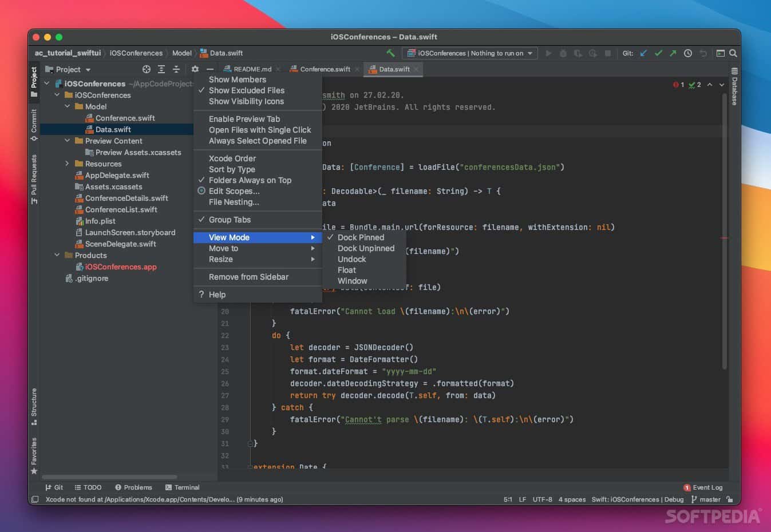Select Remove from Sidebar
Screen dimensions: 771x532
coord(248,277)
